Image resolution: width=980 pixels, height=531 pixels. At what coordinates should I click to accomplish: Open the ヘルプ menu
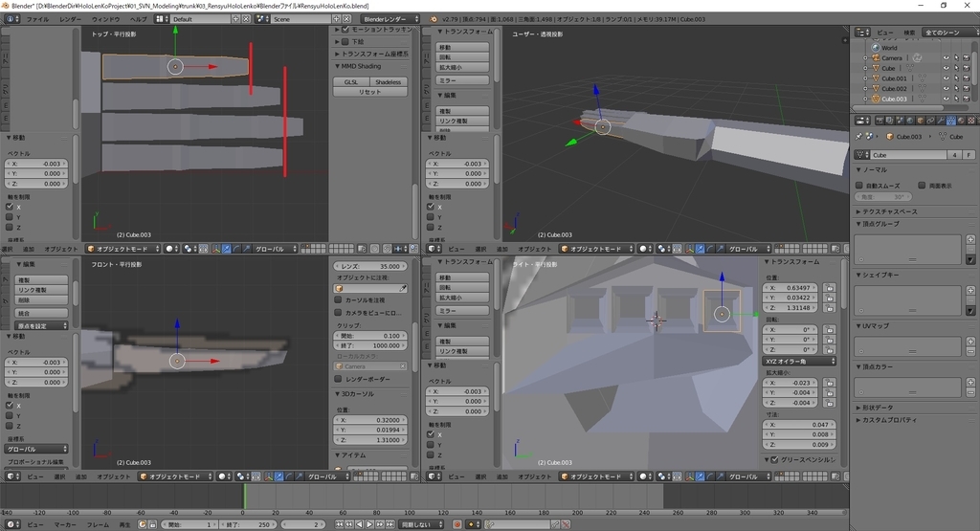(138, 19)
